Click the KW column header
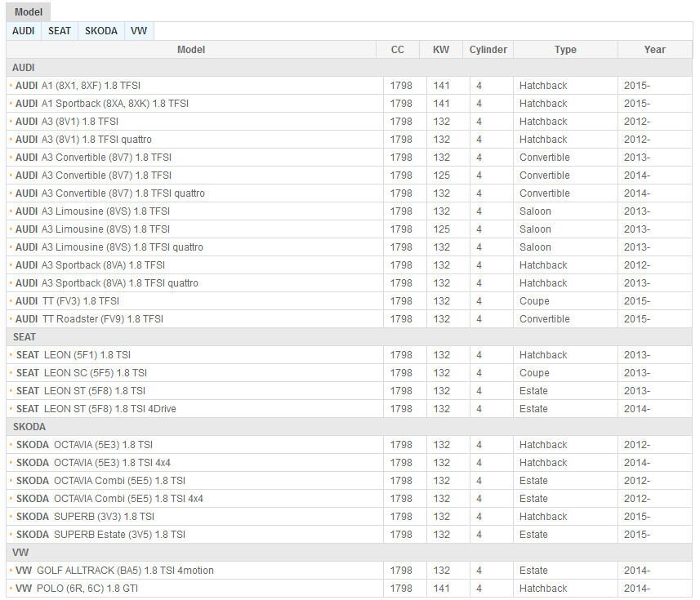The width and height of the screenshot is (700, 600). (x=441, y=50)
